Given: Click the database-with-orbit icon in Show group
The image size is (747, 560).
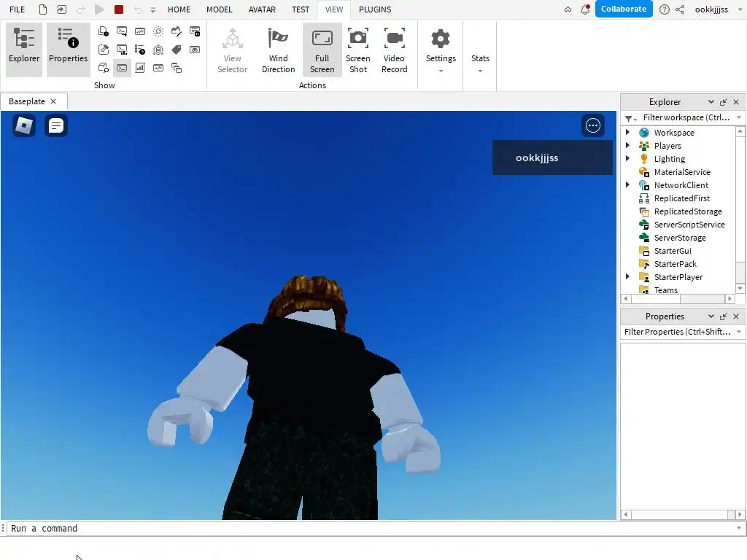Looking at the screenshot, I should click(x=158, y=50).
